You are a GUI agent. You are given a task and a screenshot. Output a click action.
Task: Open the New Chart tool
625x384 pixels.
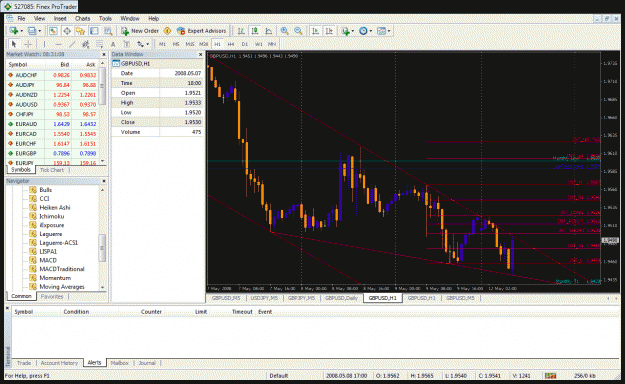[14, 31]
